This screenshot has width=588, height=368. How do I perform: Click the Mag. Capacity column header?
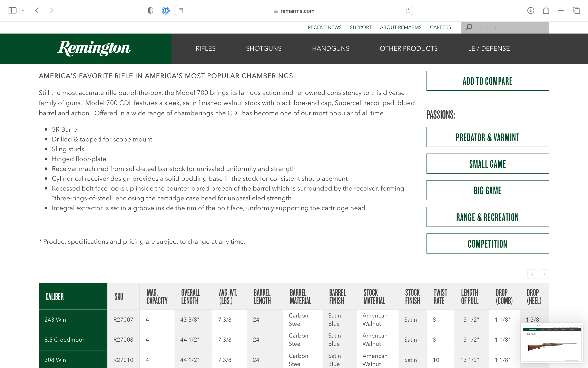[x=157, y=296]
